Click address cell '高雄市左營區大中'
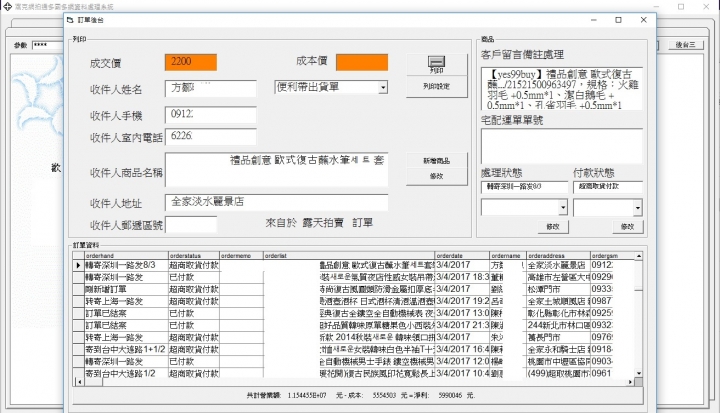Screen dimensions: 720x413 558,277
